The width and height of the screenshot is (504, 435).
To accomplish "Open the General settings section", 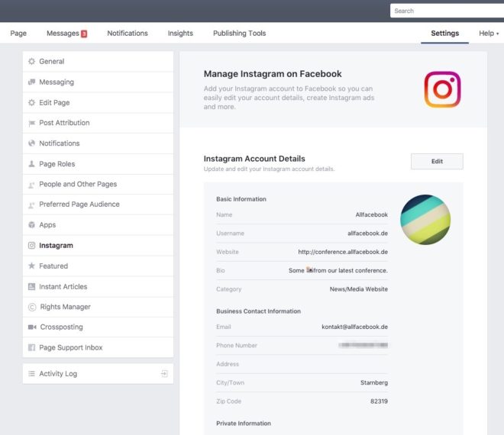I will click(x=98, y=61).
